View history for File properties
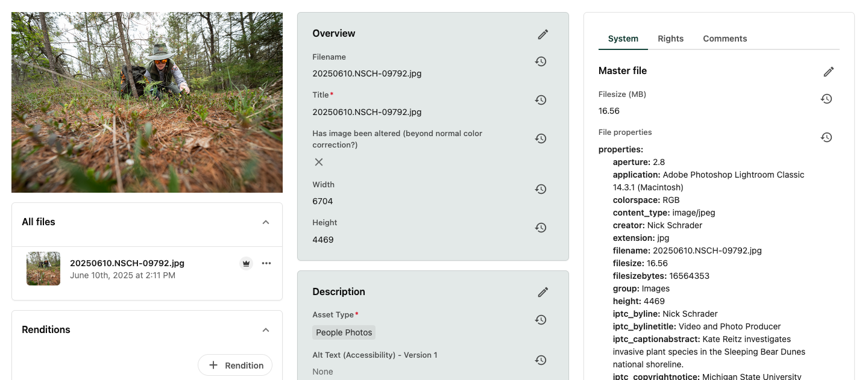Image resolution: width=868 pixels, height=380 pixels. [x=826, y=137]
